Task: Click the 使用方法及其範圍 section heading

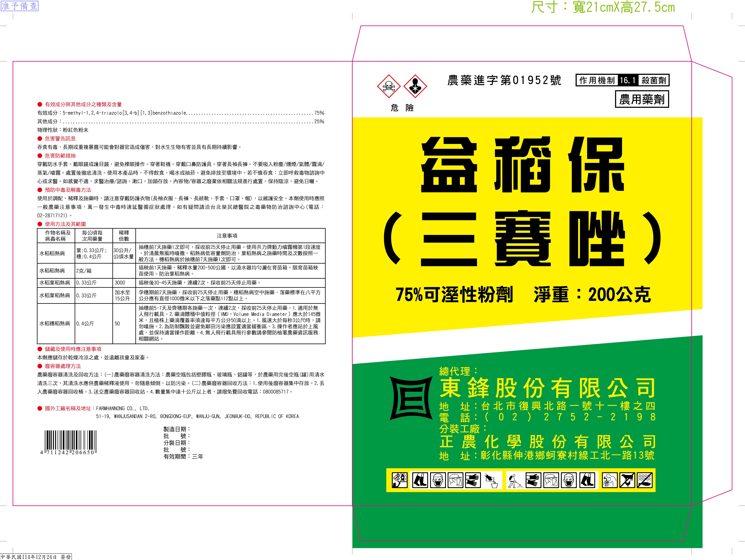Action: [65, 224]
